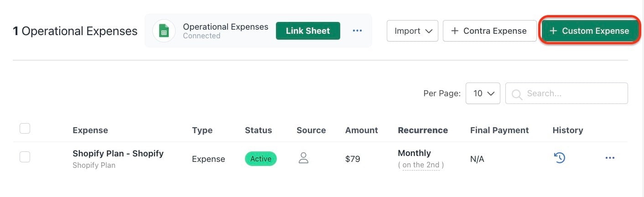This screenshot has height=197, width=644.
Task: Click the Link Sheet button
Action: coord(308,31)
